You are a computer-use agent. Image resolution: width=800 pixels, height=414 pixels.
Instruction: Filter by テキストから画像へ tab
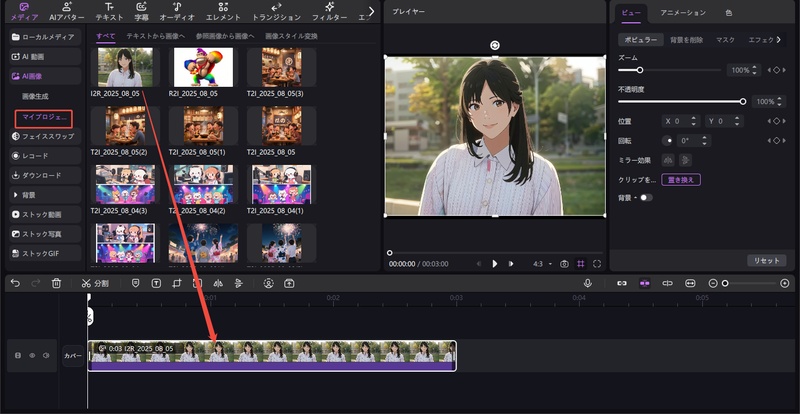tap(156, 36)
